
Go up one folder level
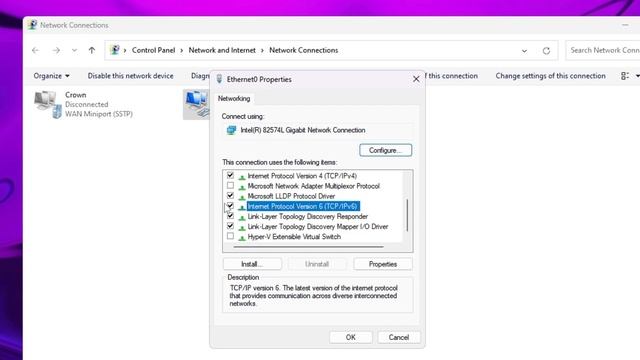coord(92,50)
